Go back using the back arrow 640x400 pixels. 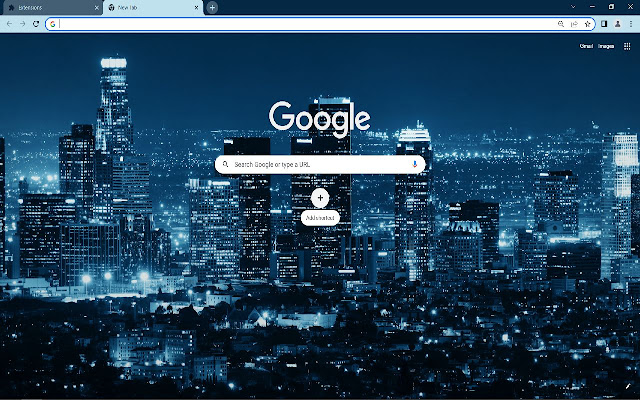click(x=9, y=24)
